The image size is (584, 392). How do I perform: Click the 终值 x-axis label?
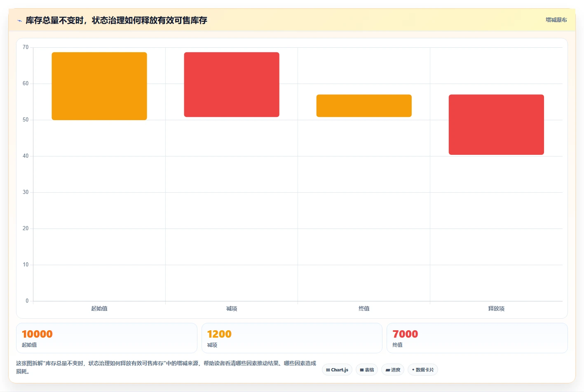(364, 308)
